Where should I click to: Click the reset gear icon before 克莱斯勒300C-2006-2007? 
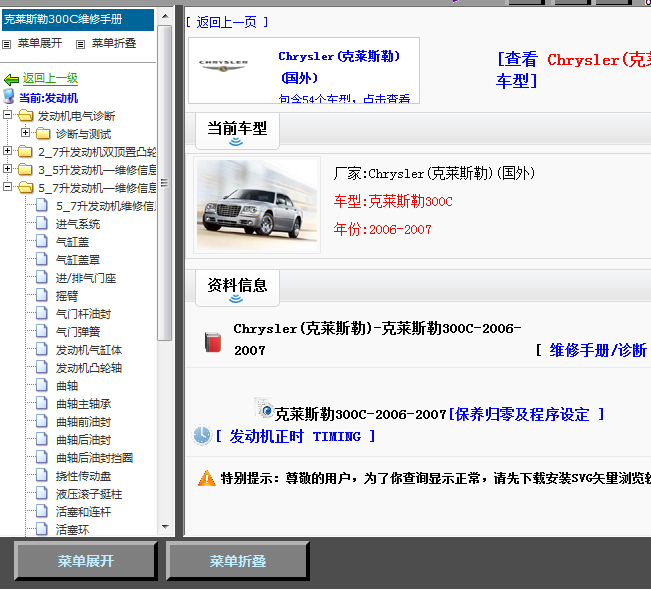pos(264,409)
